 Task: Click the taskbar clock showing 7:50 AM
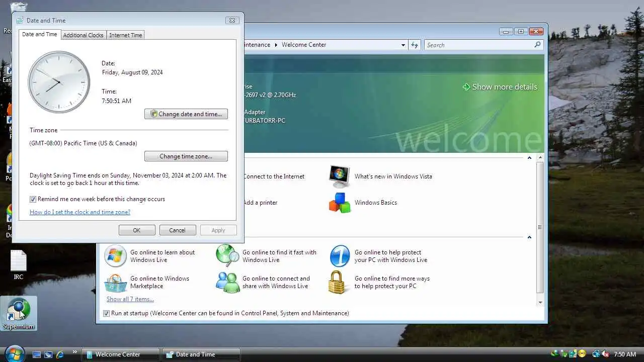[x=625, y=354]
